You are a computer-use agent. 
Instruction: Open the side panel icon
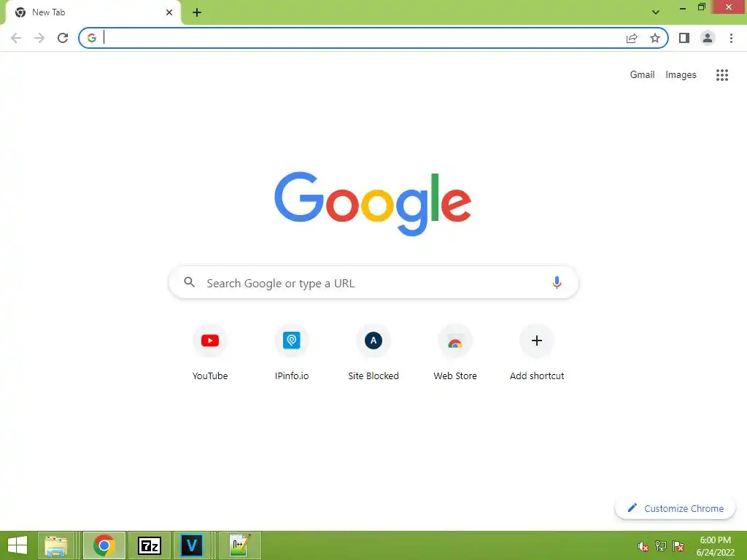(684, 38)
